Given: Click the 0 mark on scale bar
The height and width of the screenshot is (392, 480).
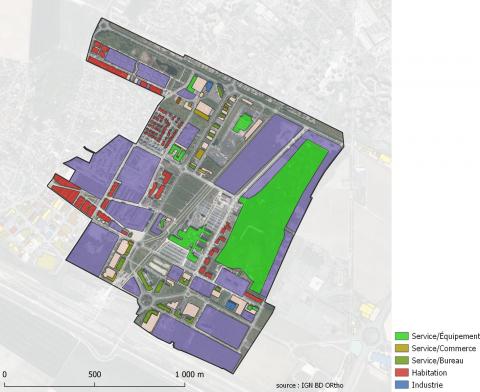Looking at the screenshot, I should [4, 374].
